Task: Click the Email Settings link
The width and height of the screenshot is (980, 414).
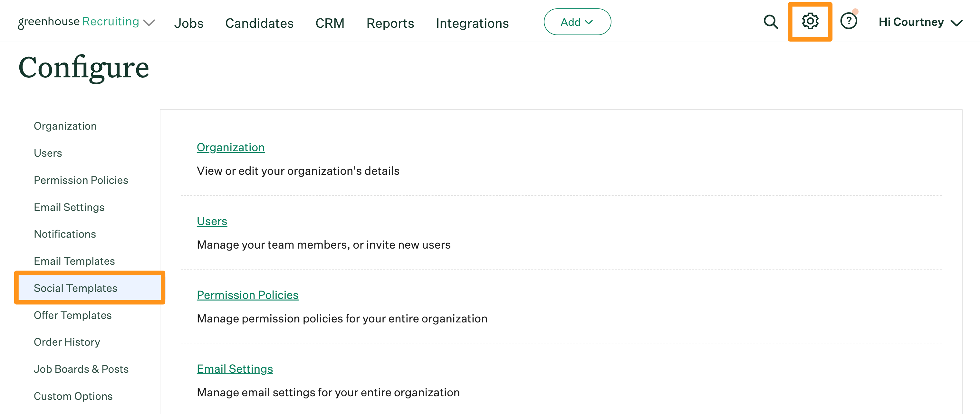Action: tap(234, 368)
